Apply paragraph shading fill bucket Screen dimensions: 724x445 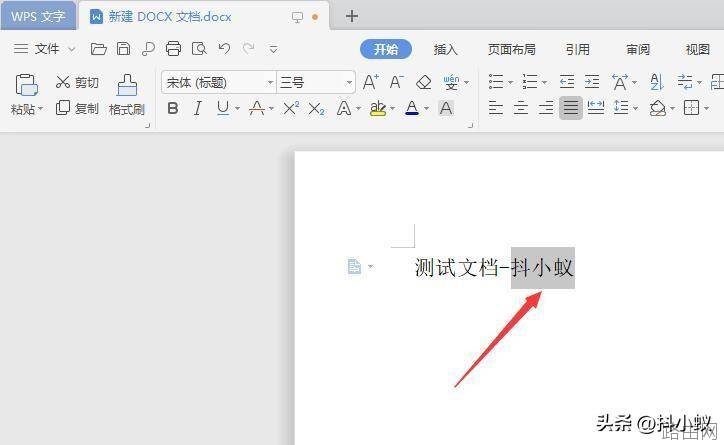(658, 108)
